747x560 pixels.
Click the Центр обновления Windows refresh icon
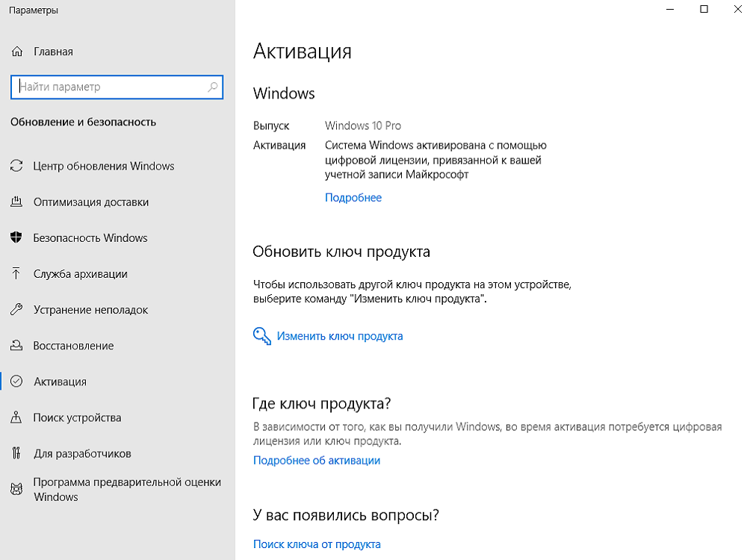[16, 166]
